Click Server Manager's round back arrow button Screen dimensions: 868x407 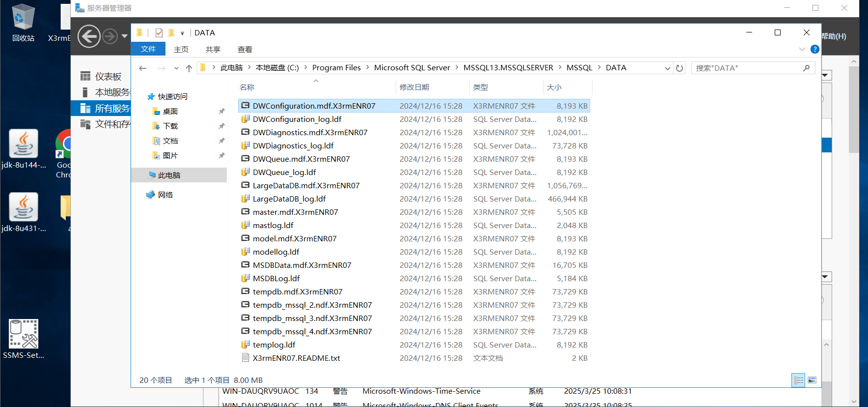click(89, 36)
